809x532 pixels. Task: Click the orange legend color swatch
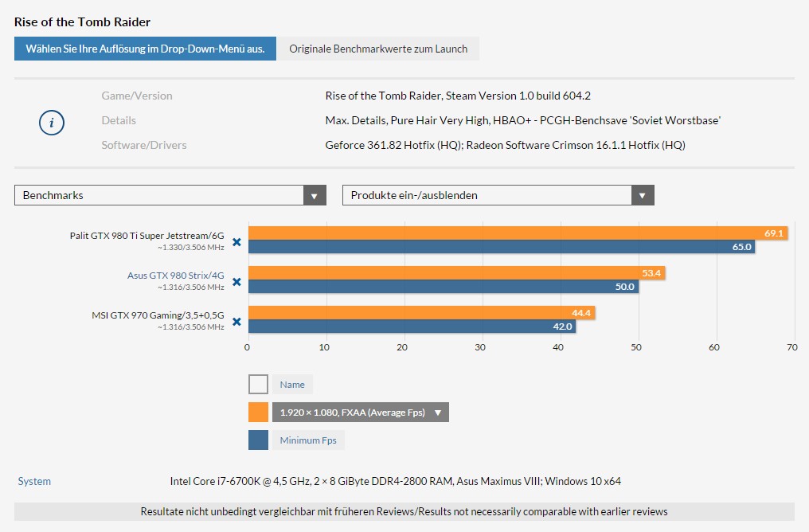(259, 413)
